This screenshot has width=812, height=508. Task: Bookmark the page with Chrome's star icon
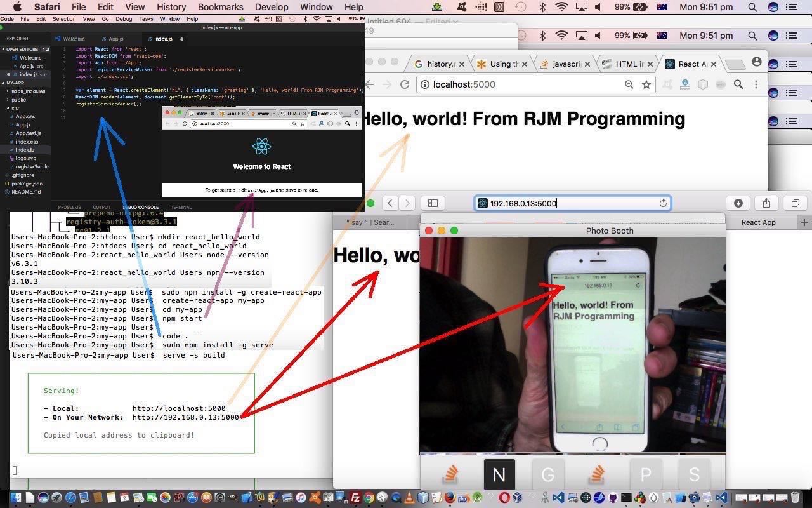pyautogui.click(x=646, y=84)
